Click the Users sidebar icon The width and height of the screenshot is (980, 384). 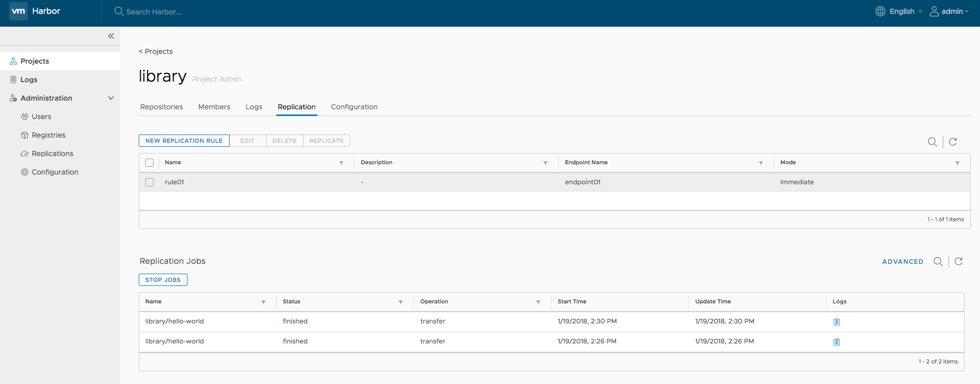pyautogui.click(x=25, y=117)
